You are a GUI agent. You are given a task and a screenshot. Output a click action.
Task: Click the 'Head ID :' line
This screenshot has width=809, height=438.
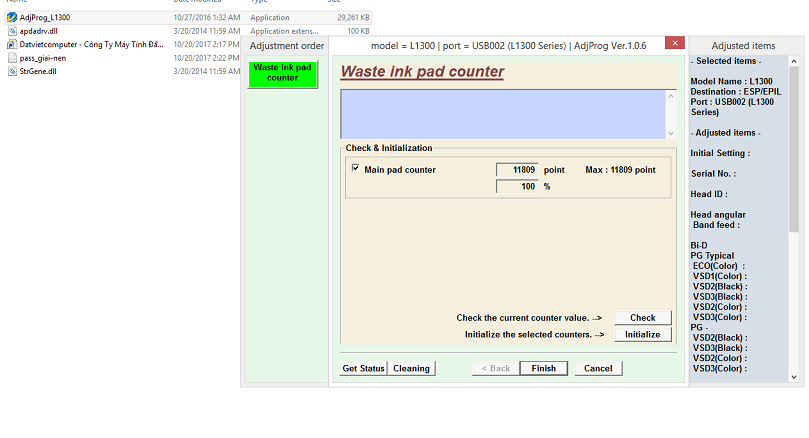point(709,194)
